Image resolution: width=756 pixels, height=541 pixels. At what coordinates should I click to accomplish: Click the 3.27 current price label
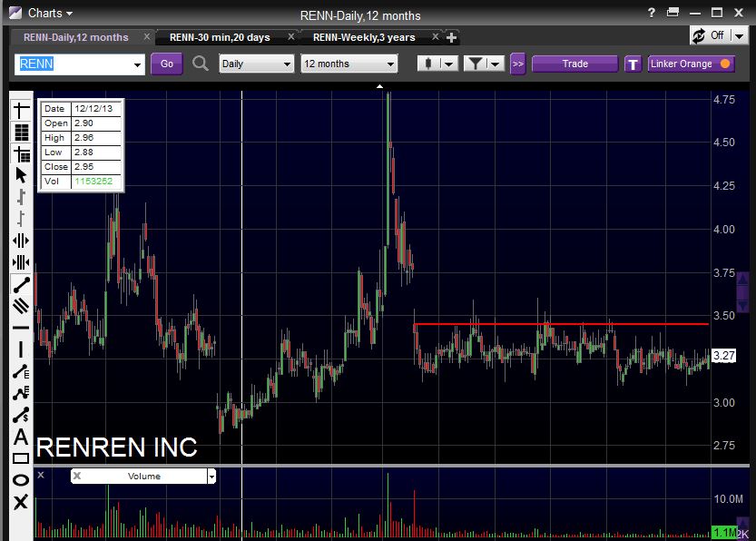[723, 356]
